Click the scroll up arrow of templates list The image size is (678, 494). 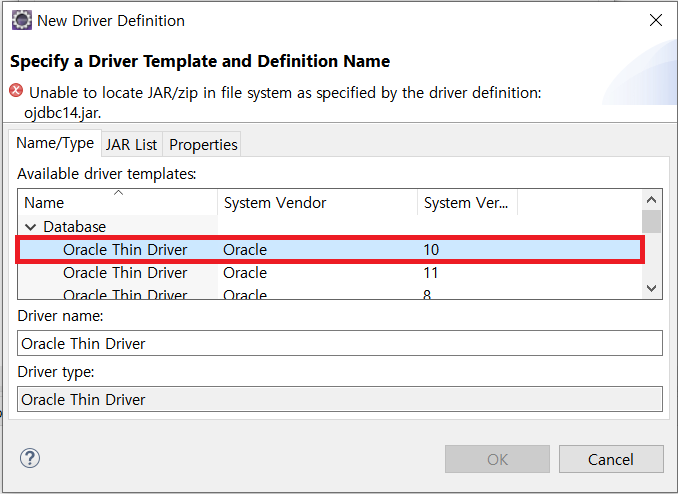click(652, 200)
